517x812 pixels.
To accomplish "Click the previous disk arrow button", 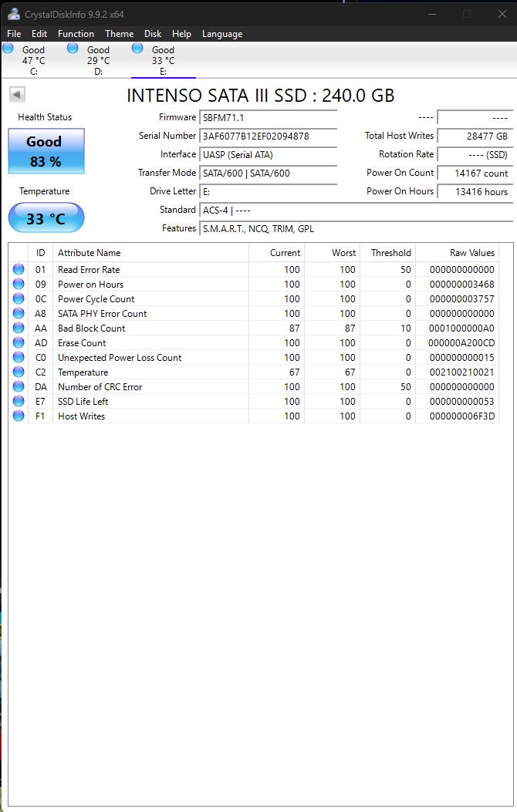I will (17, 94).
